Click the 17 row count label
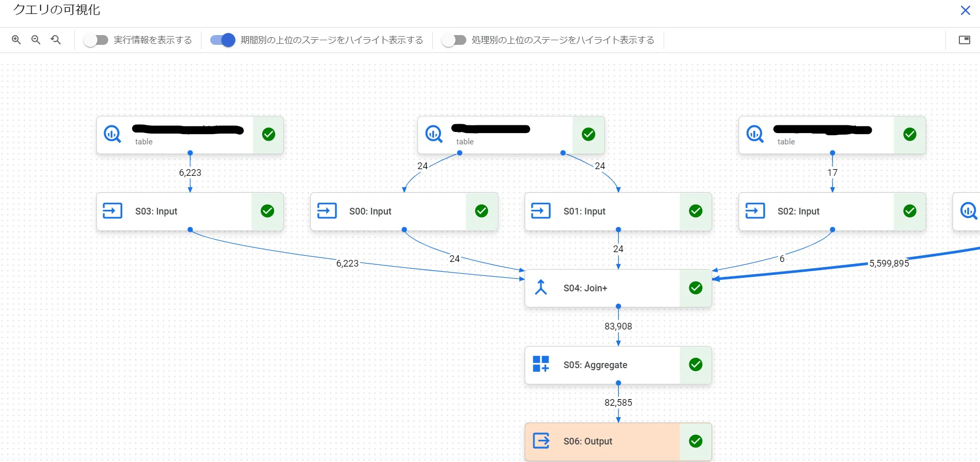This screenshot has width=980, height=462. pos(832,173)
